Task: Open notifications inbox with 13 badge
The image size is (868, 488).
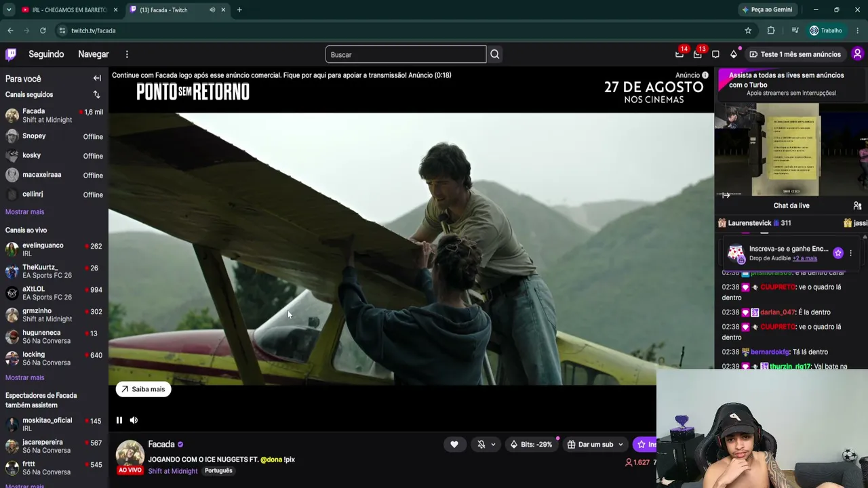Action: [x=698, y=54]
